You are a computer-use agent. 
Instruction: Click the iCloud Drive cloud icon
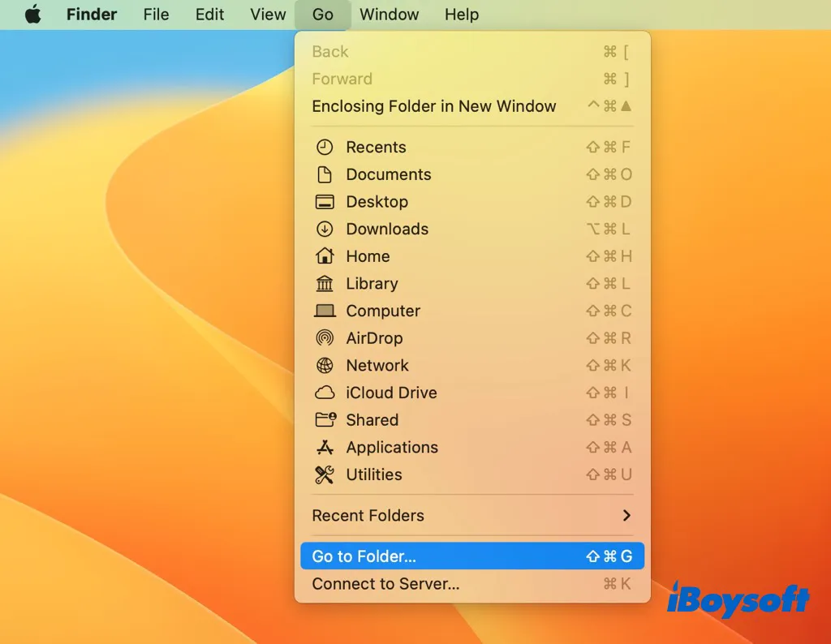click(x=325, y=393)
